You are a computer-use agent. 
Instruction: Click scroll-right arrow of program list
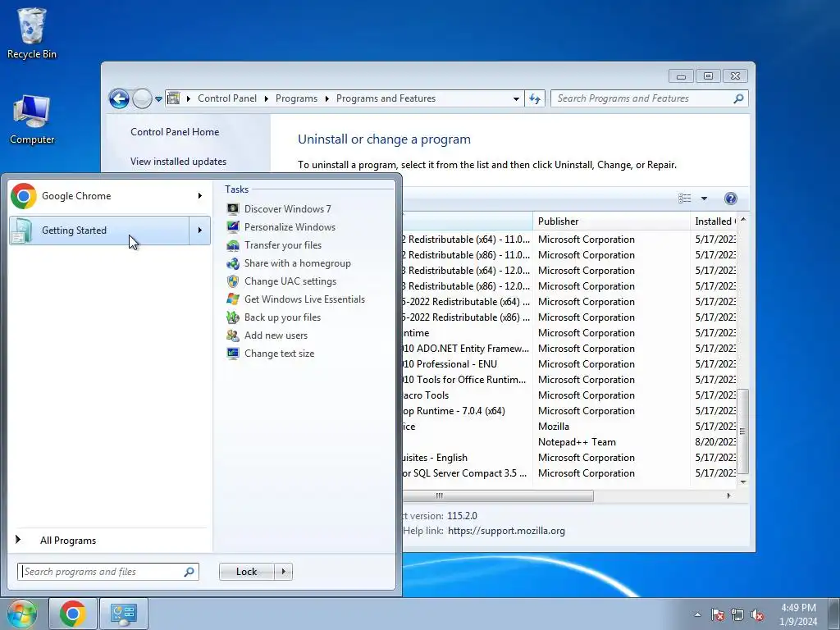click(x=728, y=496)
